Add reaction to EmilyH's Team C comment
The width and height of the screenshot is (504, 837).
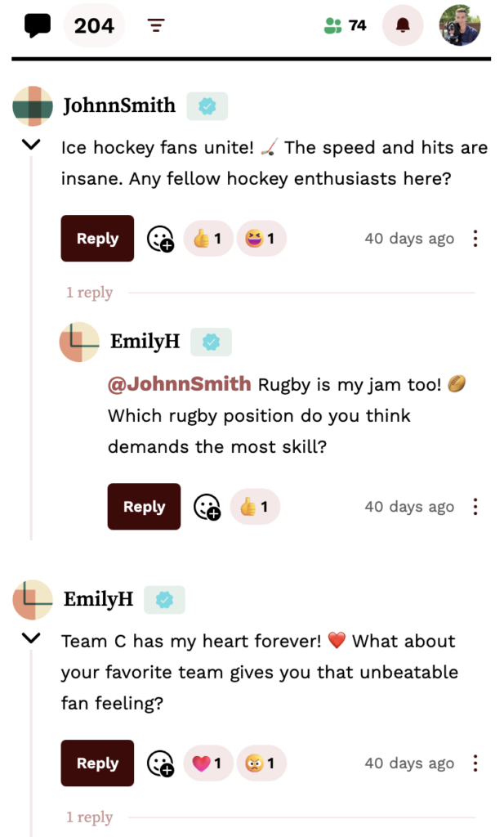(160, 763)
